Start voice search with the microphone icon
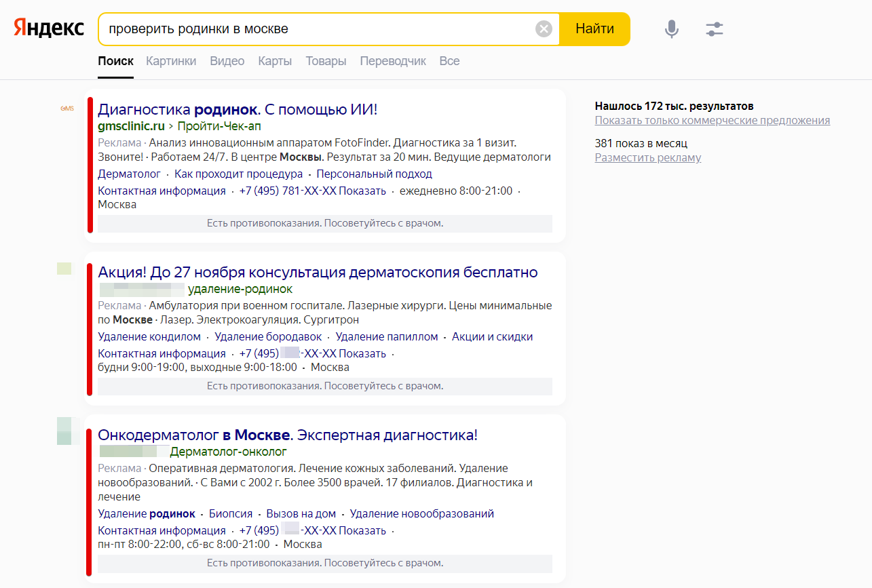The image size is (872, 588). [x=671, y=29]
